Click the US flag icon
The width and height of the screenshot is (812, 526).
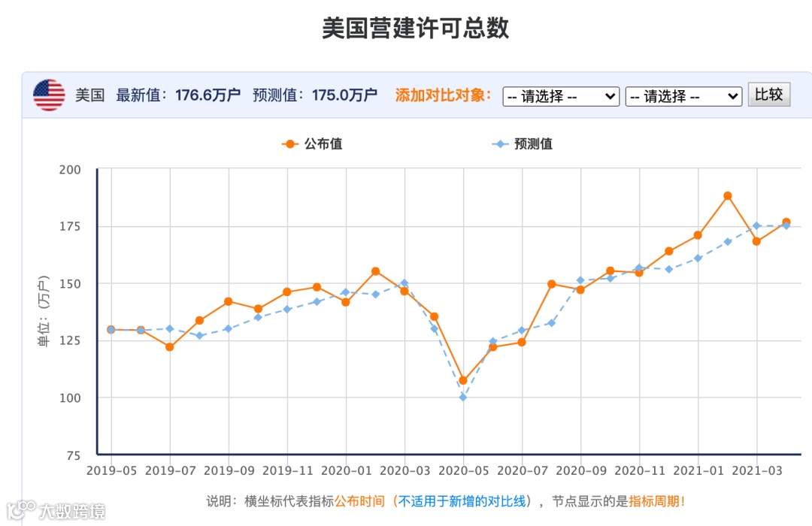coord(50,95)
